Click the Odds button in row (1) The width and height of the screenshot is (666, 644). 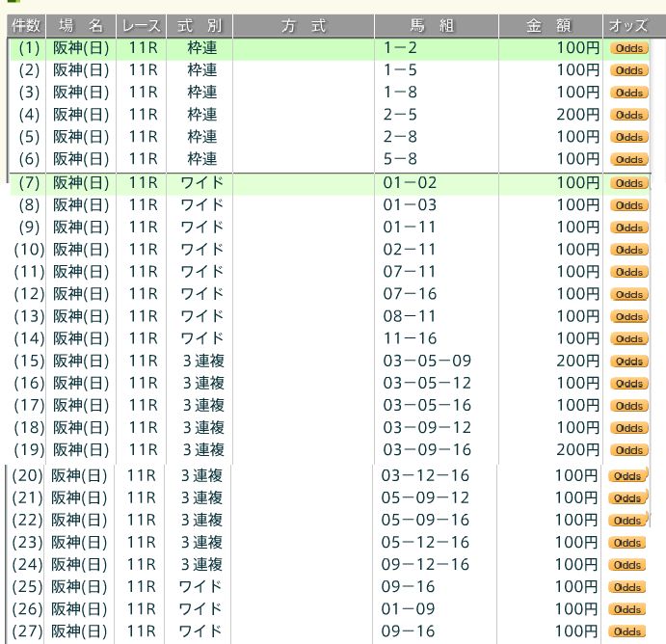(x=628, y=48)
